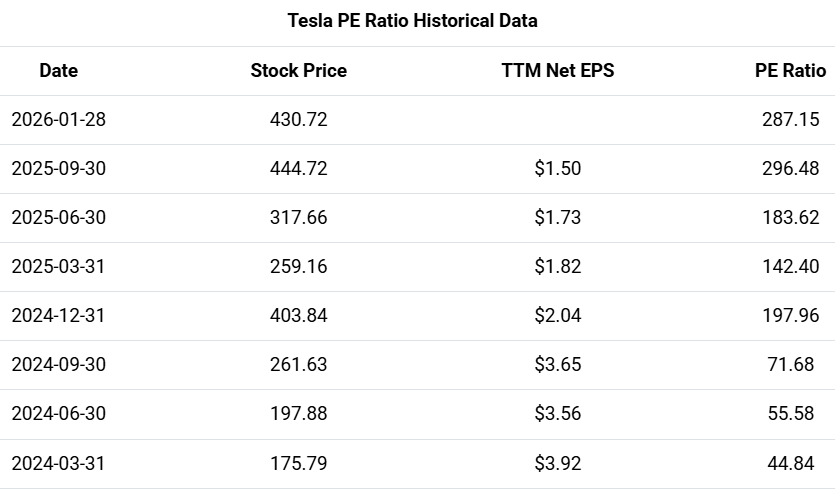Select the 2024-06-30 date cell
The width and height of the screenshot is (835, 500).
point(58,414)
